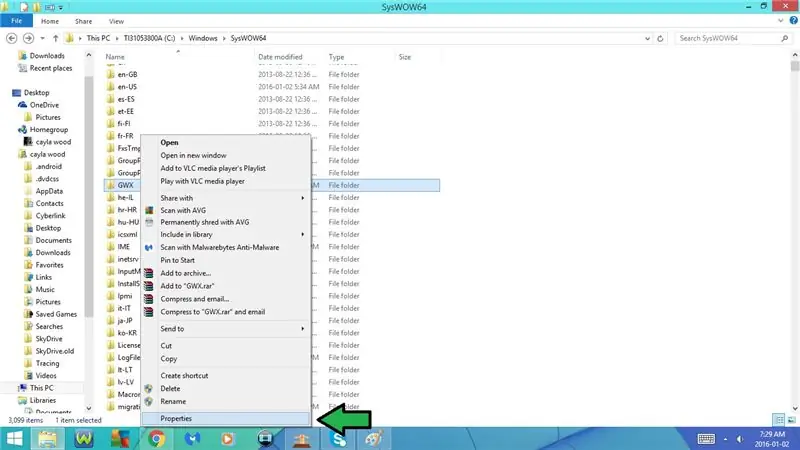This screenshot has width=800, height=450.
Task: Open Saved Games in the navigation pane
Action: click(x=56, y=314)
